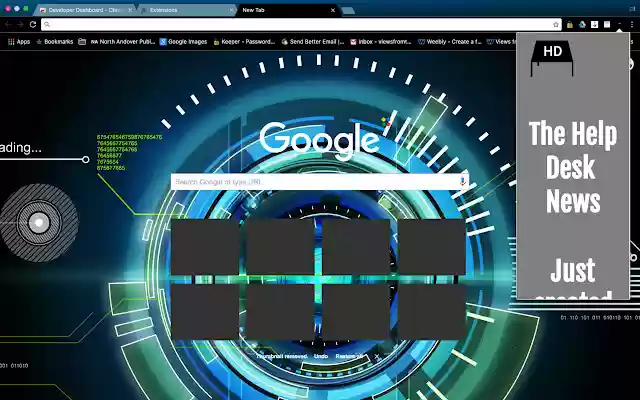This screenshot has height=400, width=640.
Task: Open the Send Better Email bookmark
Action: 313,42
